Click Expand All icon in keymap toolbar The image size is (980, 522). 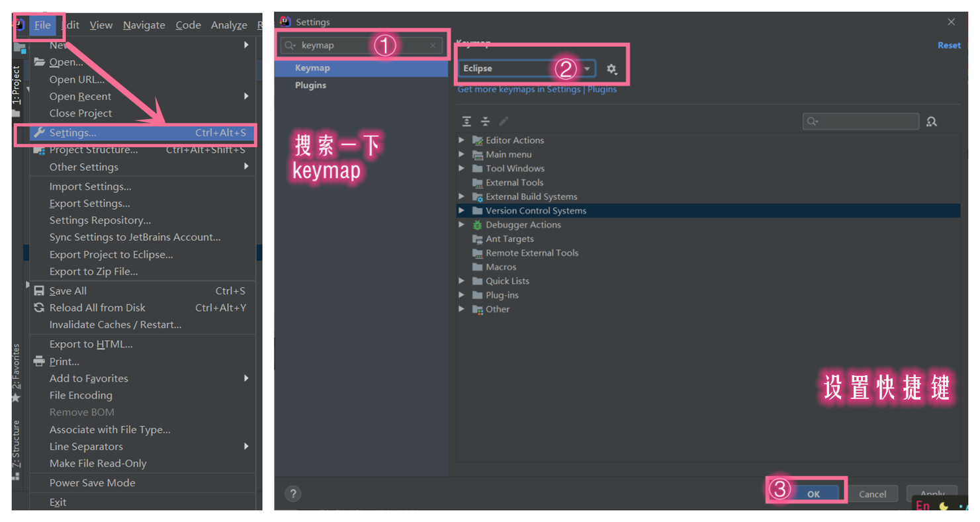(467, 122)
